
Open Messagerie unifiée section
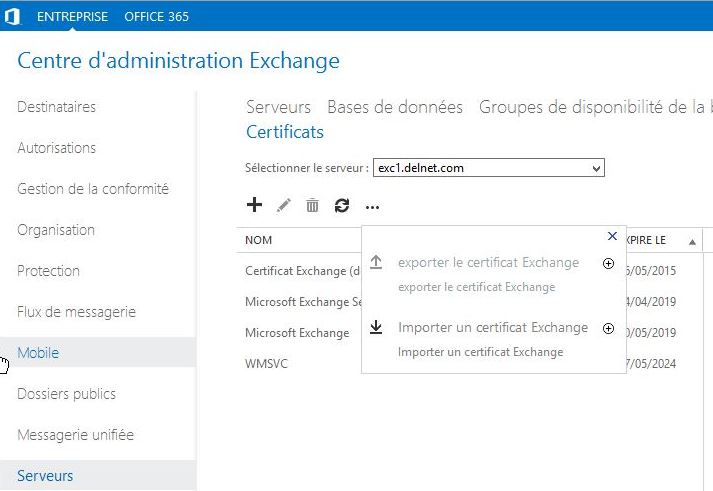(75, 435)
